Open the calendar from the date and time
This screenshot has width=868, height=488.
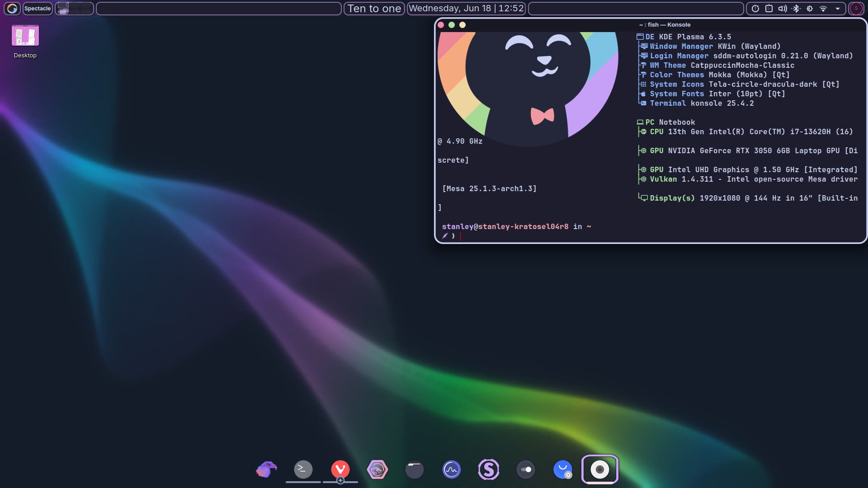[x=466, y=8]
